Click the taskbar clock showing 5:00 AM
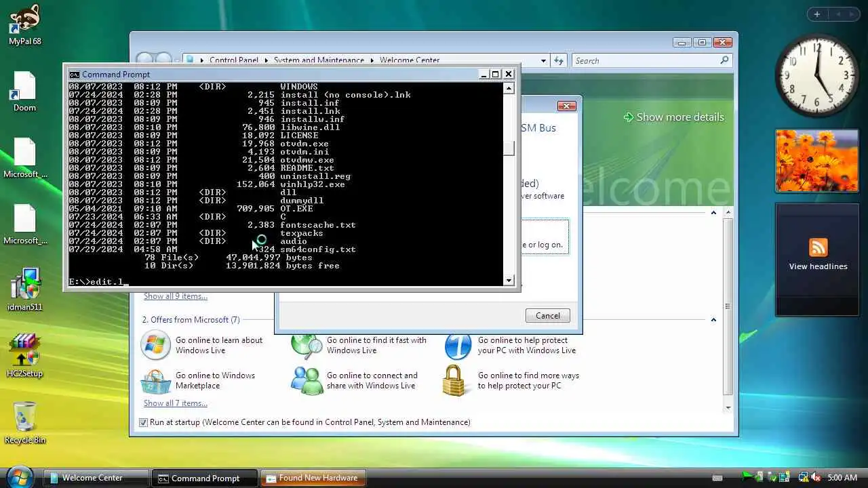This screenshot has width=868, height=488. tap(842, 478)
